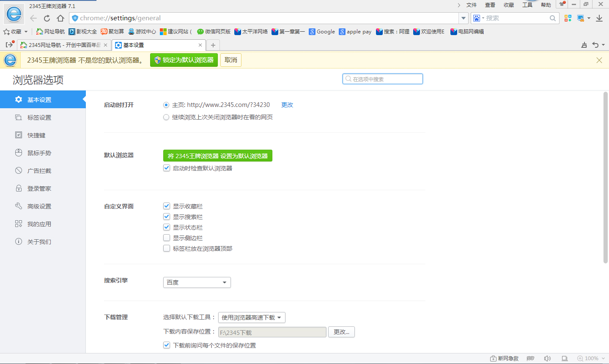Screen dimensions: 609x364
Task: Open 标签设置 in the settings sidebar
Action: 43,118
